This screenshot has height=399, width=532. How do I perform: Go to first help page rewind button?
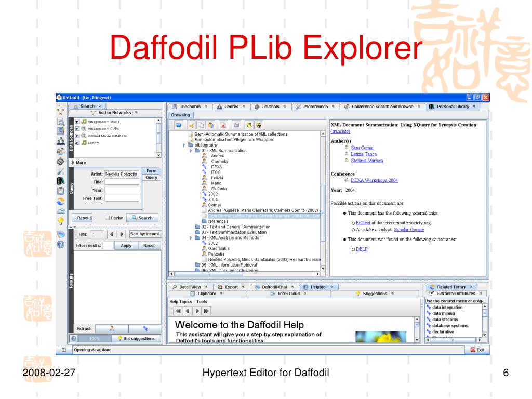click(x=178, y=311)
